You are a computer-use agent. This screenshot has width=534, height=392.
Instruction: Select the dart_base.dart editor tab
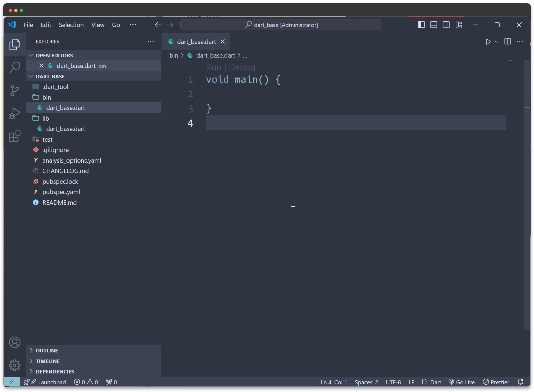tap(196, 42)
